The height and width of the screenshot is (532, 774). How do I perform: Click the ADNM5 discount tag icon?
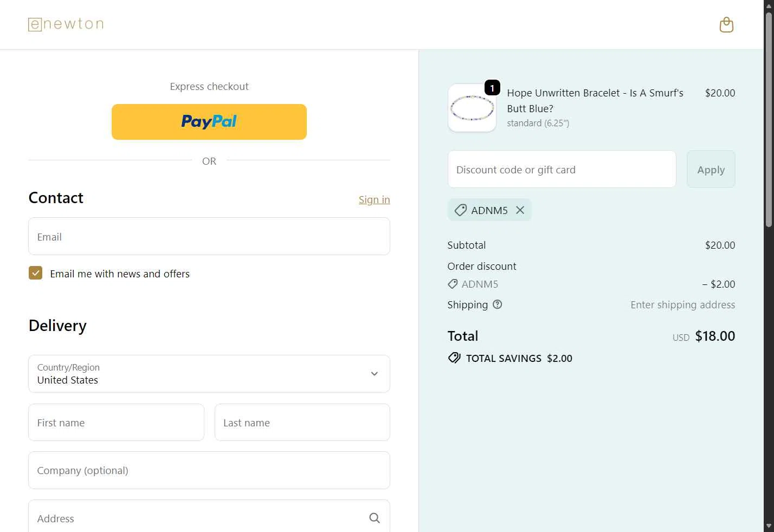pos(460,210)
